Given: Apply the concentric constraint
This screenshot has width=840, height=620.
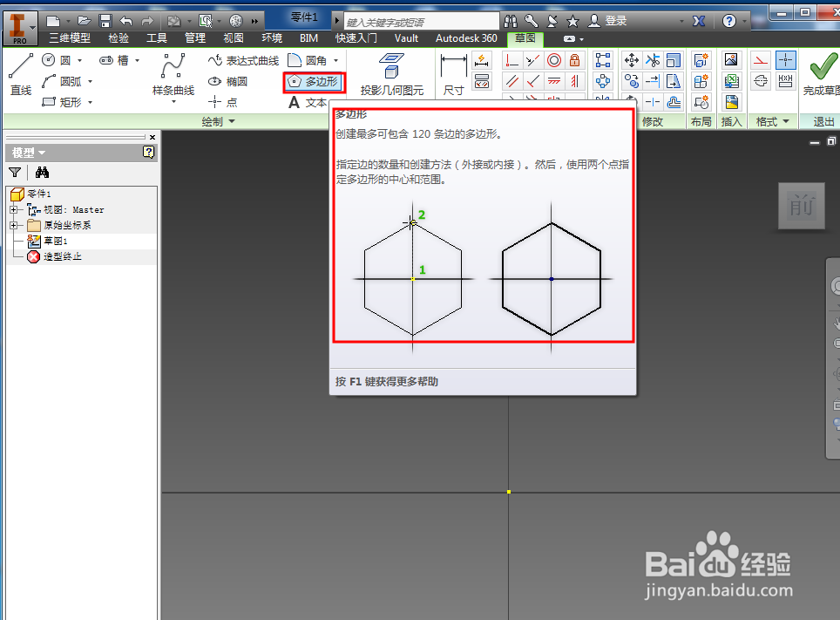Looking at the screenshot, I should tap(554, 60).
